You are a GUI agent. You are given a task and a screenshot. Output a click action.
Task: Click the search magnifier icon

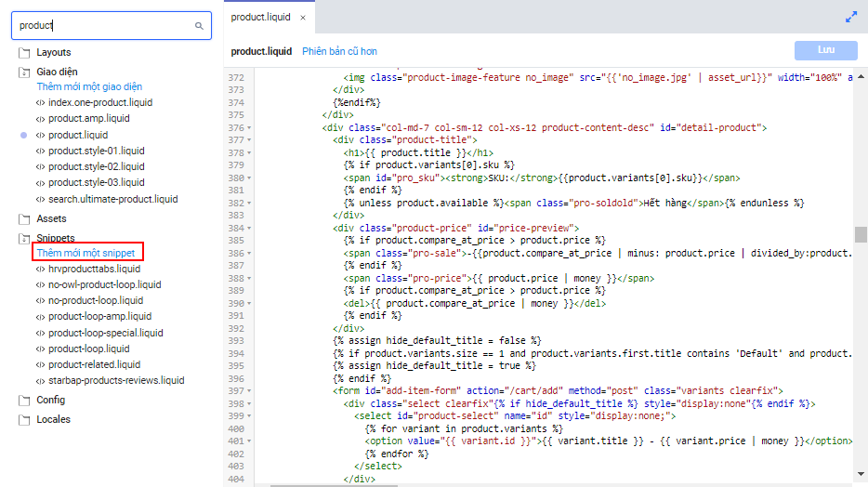coord(199,26)
